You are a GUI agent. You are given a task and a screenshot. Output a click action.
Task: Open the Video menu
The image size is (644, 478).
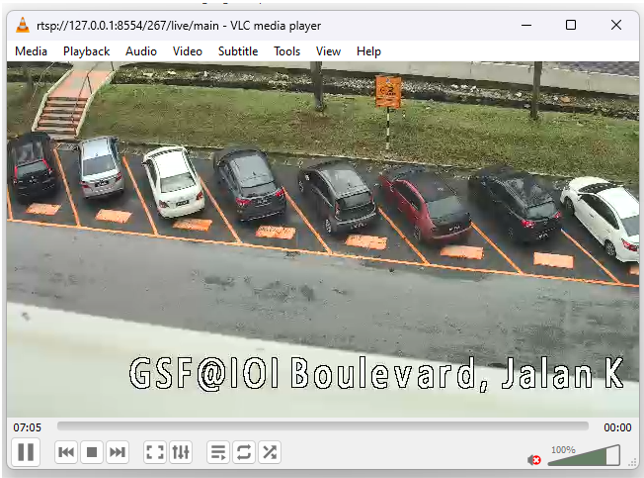pos(187,51)
